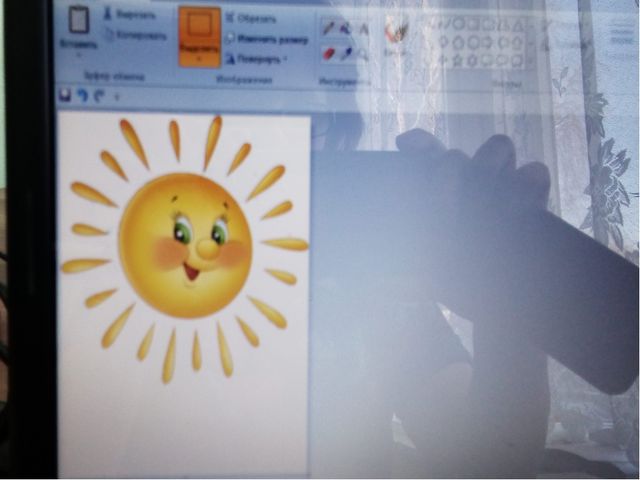640x480 pixels.
Task: Select the Color picker eyedropper tool
Action: pos(346,53)
